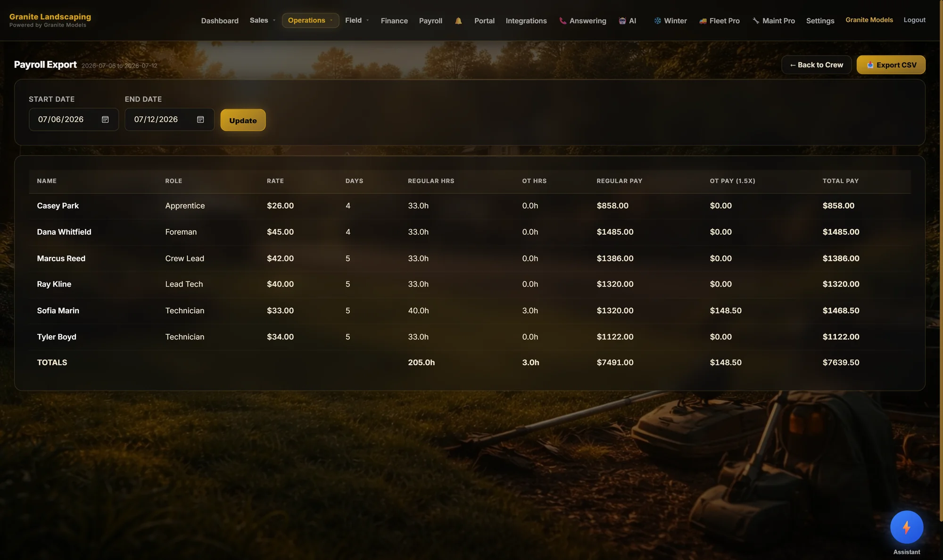Click the $26.00 rate cell
The width and height of the screenshot is (943, 560).
[x=280, y=206]
